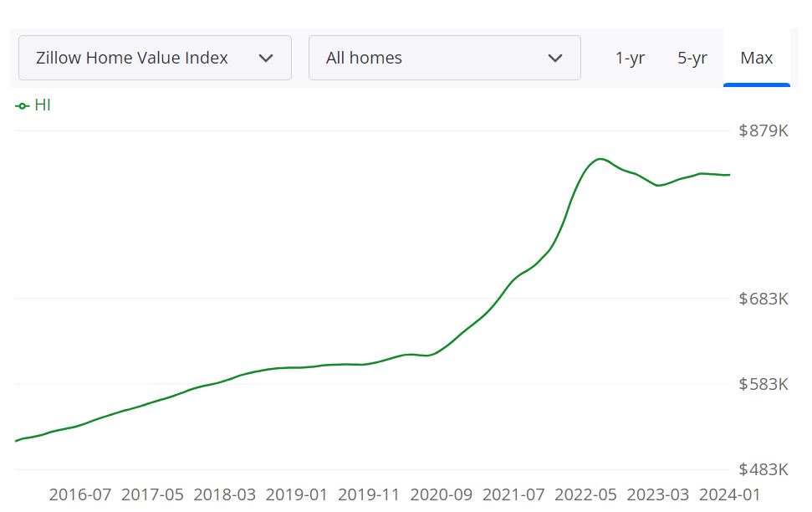Screen dimensions: 812x512
Task: Click the 2020-09 date label
Action: click(442, 494)
